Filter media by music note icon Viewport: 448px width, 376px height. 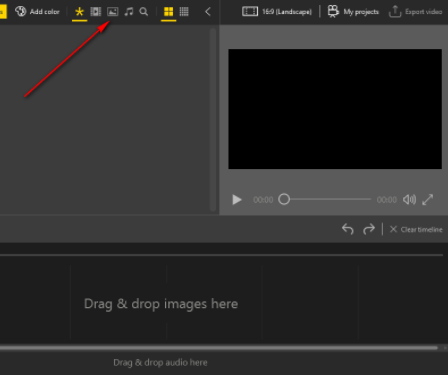(128, 12)
